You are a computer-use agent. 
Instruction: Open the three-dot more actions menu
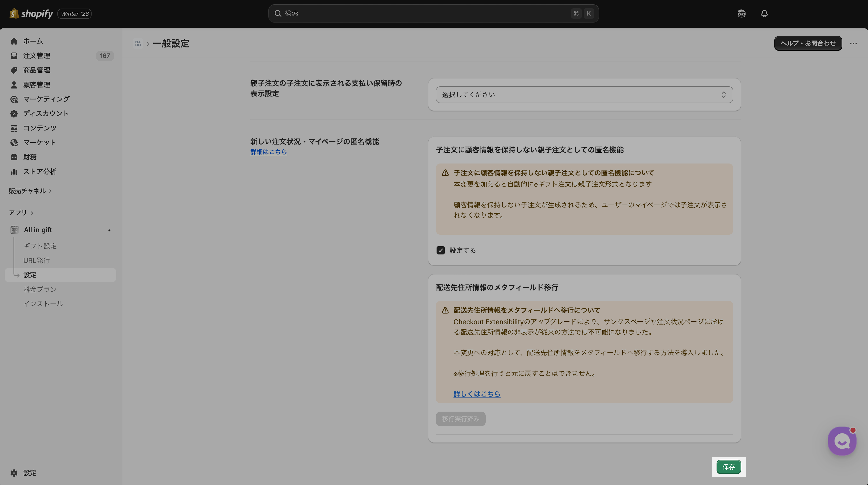[853, 44]
